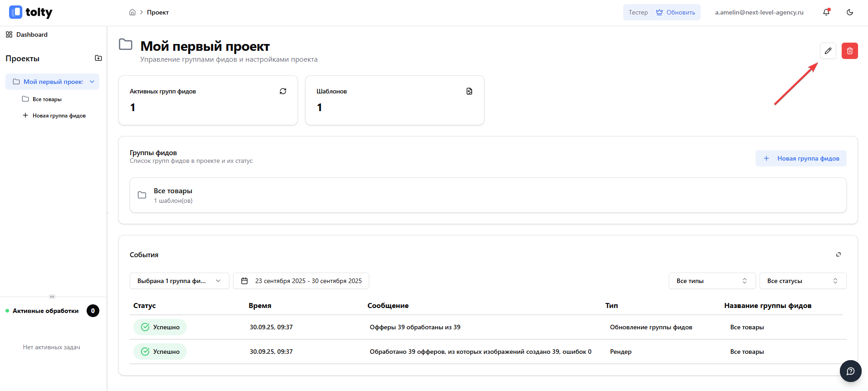The width and height of the screenshot is (868, 391).
Task: Click the Тип column header
Action: (612, 306)
